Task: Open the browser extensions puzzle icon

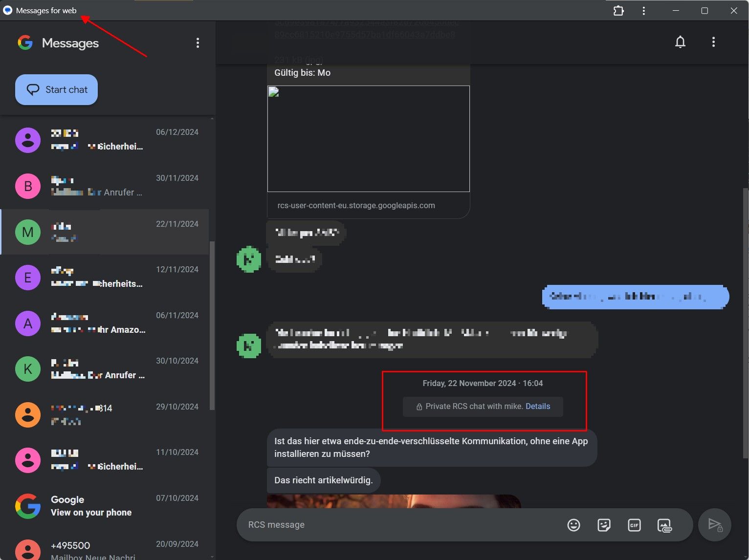Action: click(618, 10)
